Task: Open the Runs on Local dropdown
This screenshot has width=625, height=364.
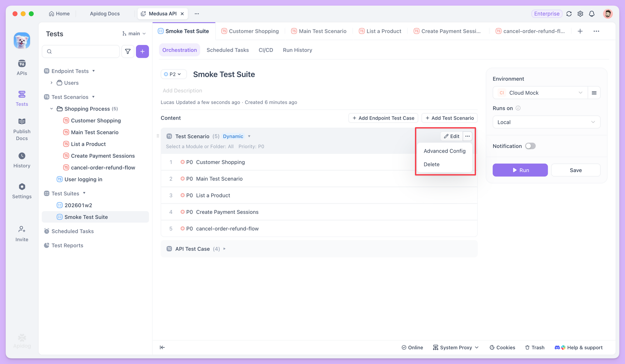Action: click(x=546, y=122)
